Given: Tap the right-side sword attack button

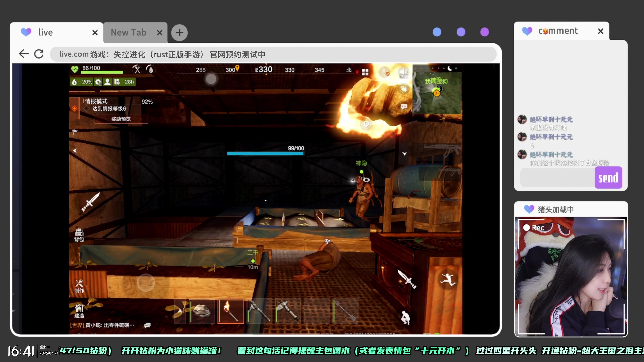Looking at the screenshot, I should click(407, 279).
